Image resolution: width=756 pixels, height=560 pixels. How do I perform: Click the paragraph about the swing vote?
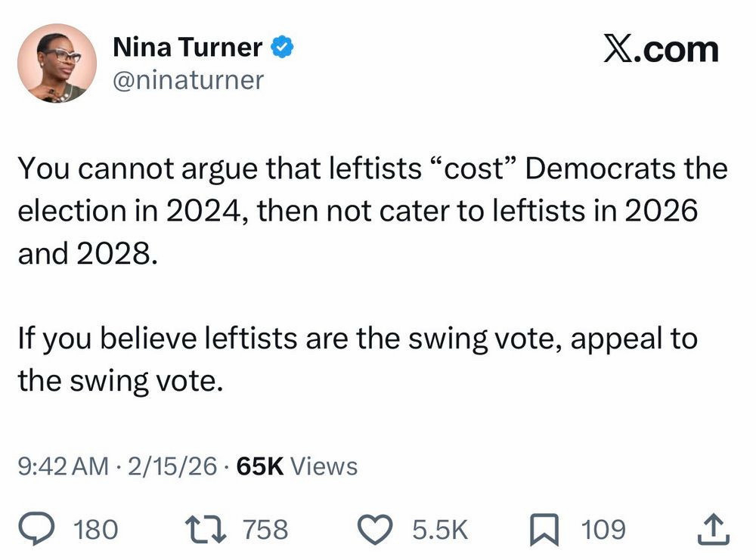click(x=357, y=360)
